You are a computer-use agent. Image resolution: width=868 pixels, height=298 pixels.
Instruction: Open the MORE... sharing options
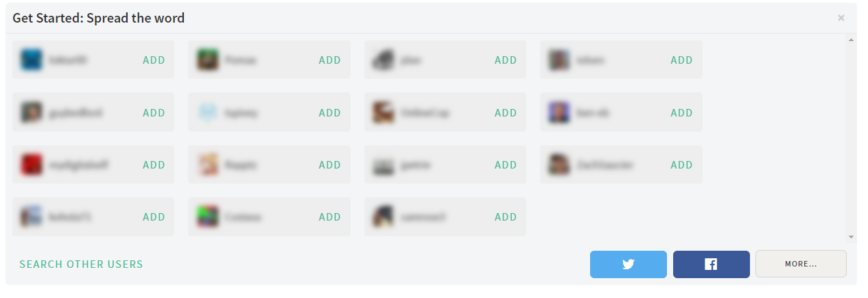coord(801,264)
